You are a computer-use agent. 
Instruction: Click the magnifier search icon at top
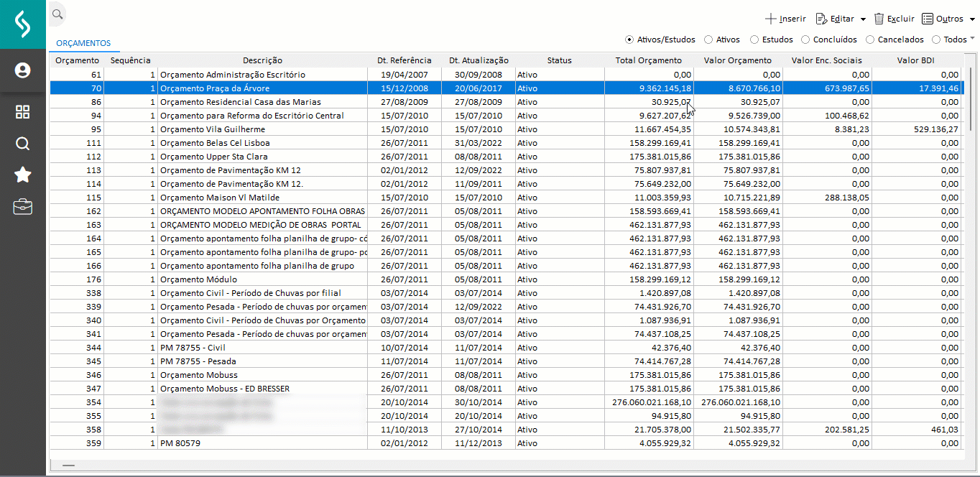pyautogui.click(x=57, y=14)
